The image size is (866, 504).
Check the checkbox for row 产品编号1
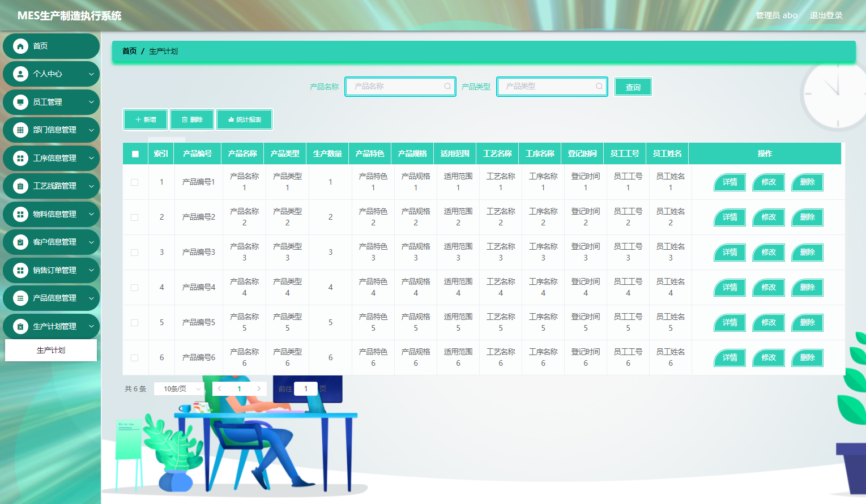(x=135, y=182)
